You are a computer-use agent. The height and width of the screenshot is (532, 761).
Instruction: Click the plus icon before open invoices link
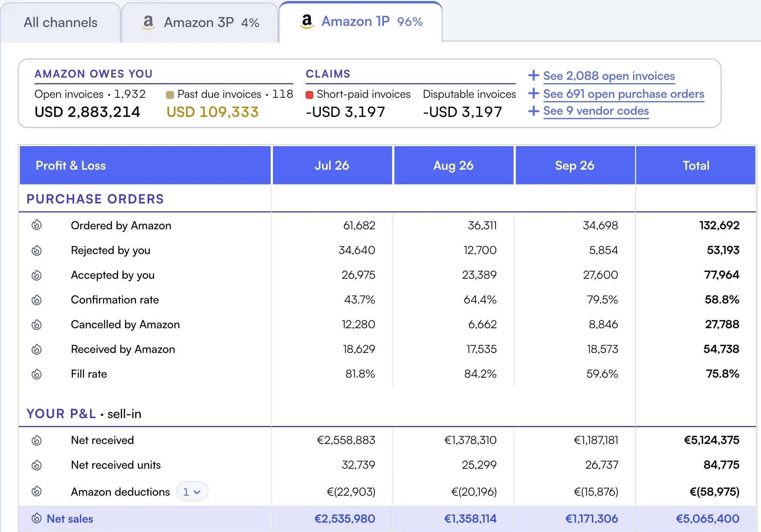coord(533,75)
